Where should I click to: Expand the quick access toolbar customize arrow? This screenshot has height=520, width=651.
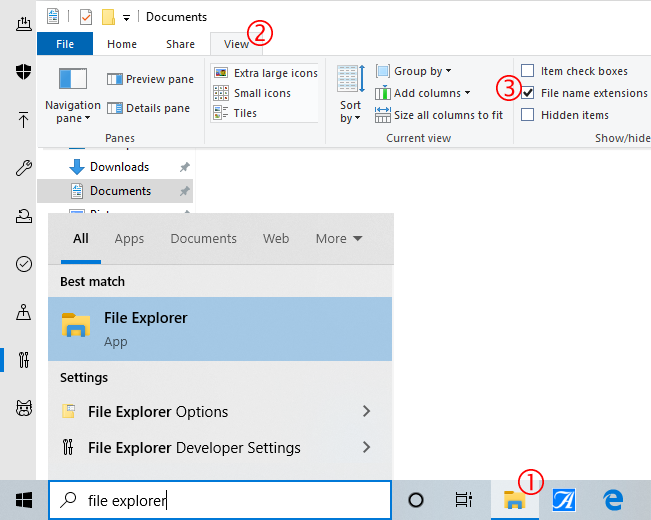tap(127, 17)
